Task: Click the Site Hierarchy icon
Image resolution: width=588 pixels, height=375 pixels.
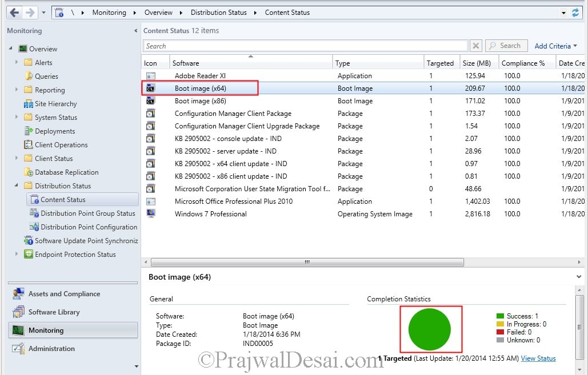Action: (28, 104)
